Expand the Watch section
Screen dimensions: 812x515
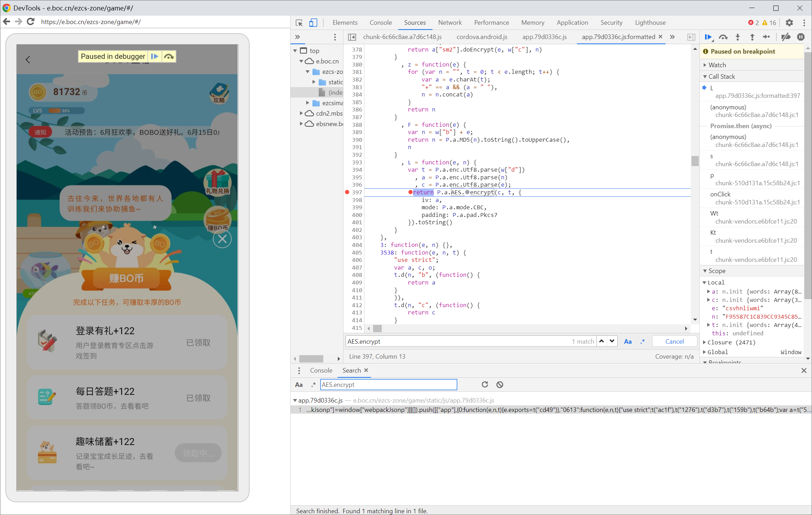pyautogui.click(x=717, y=65)
